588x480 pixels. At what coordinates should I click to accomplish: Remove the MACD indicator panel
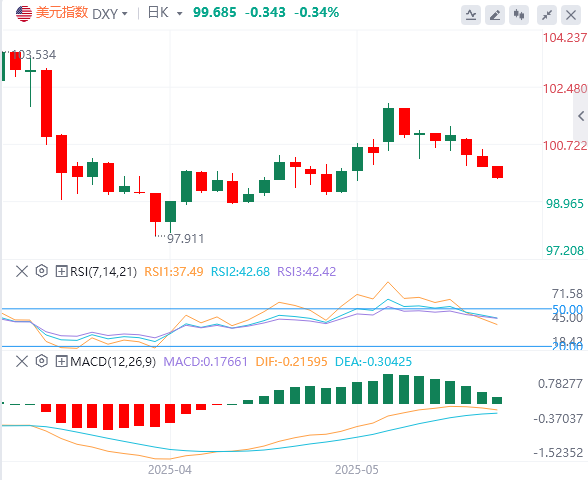(22, 362)
